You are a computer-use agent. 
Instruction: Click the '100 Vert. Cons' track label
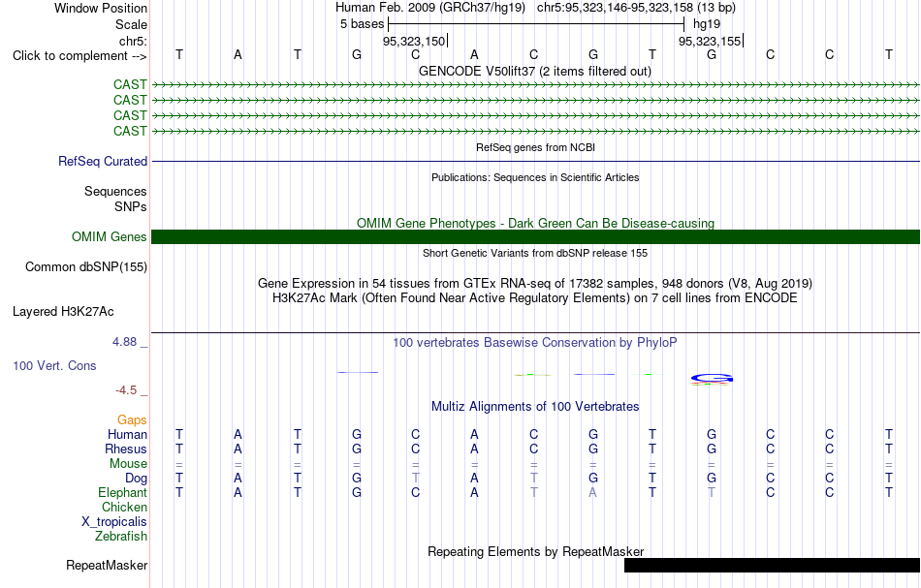click(54, 365)
